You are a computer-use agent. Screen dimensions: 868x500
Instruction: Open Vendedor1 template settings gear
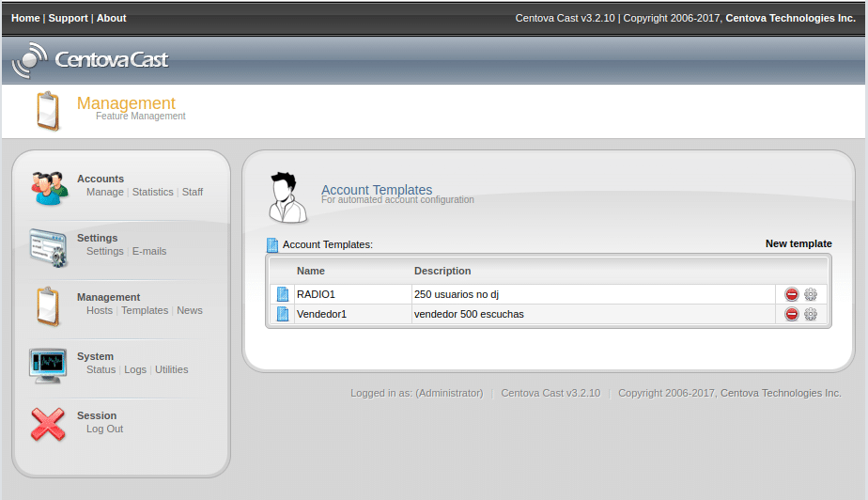[811, 315]
